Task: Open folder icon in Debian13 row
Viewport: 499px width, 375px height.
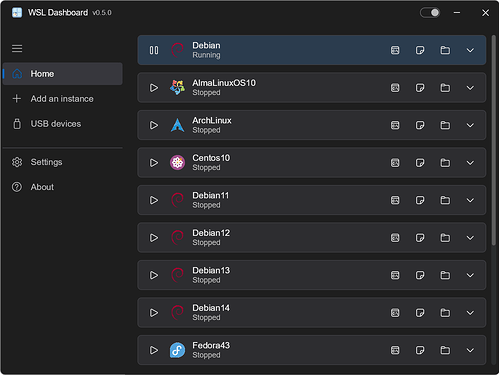Action: click(445, 275)
